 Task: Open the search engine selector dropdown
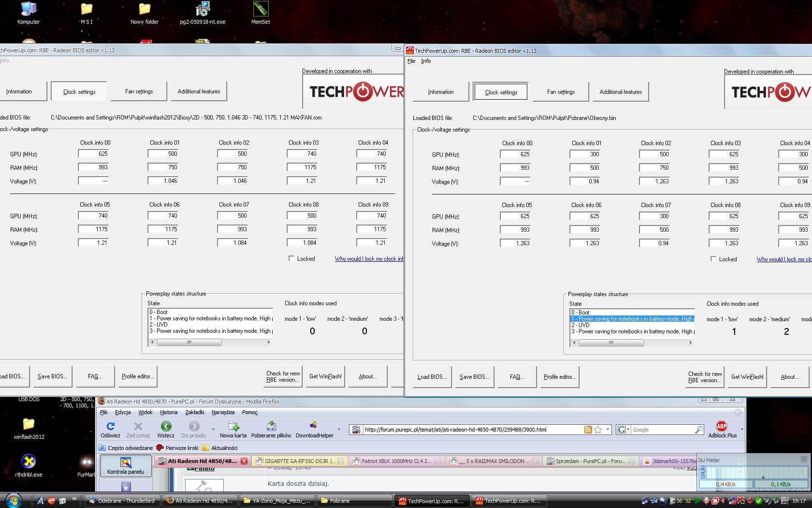coord(628,430)
